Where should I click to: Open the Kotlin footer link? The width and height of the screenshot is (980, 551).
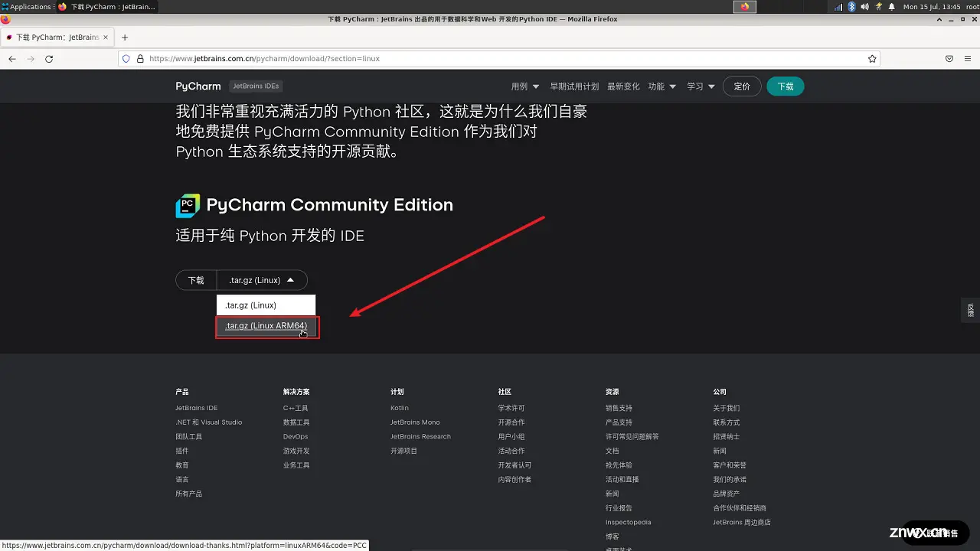pyautogui.click(x=400, y=408)
